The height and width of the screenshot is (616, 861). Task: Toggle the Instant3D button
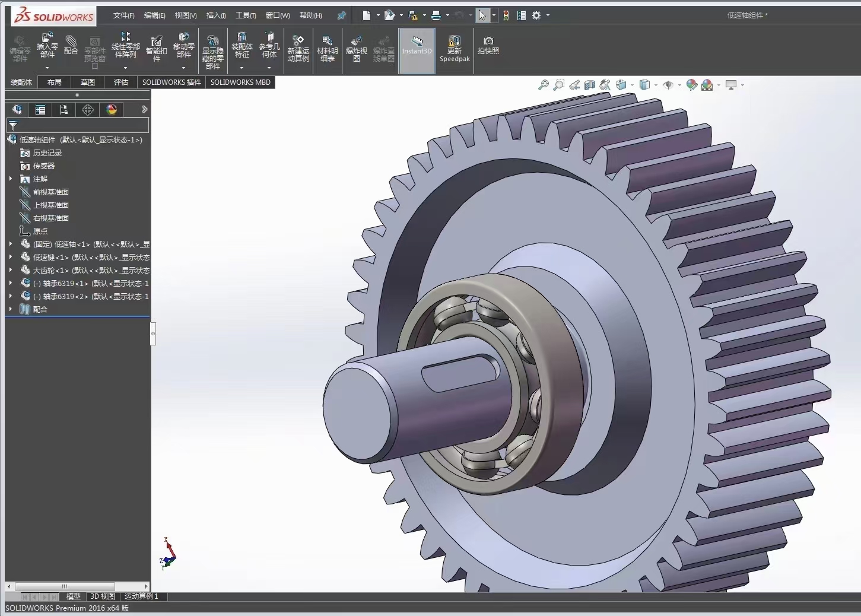(x=417, y=50)
